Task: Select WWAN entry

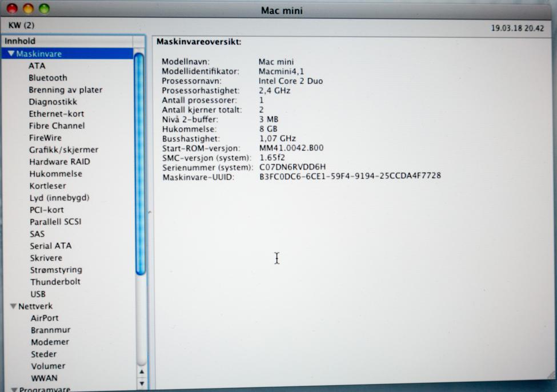Action: (x=45, y=378)
